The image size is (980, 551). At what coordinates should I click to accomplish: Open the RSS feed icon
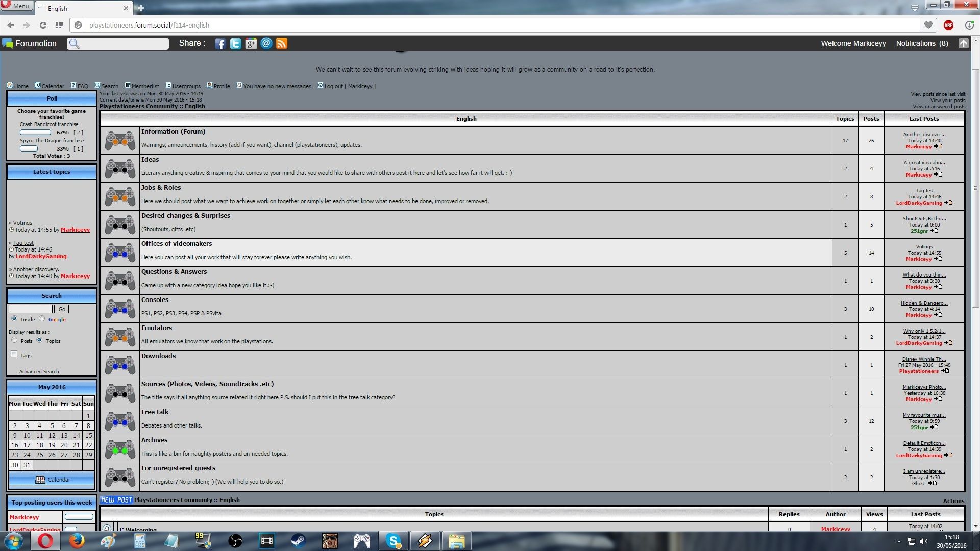point(281,44)
